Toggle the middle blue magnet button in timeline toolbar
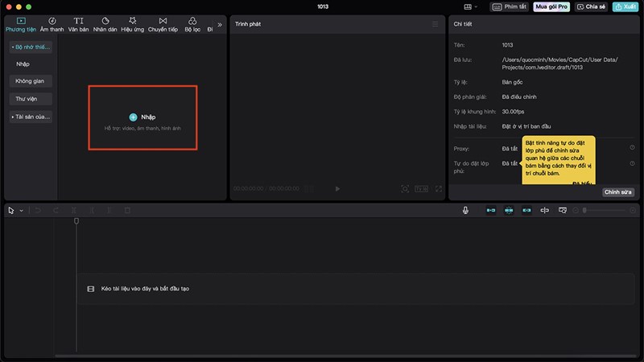The image size is (644, 362). coord(509,210)
